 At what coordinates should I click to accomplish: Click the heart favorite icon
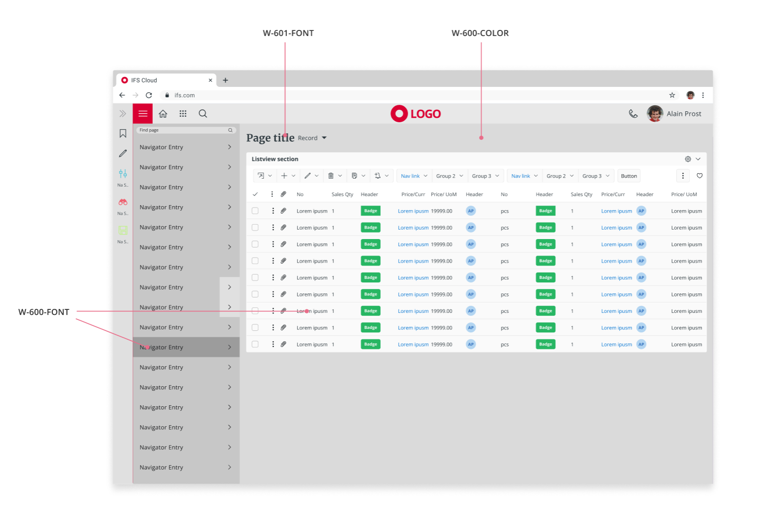click(699, 176)
